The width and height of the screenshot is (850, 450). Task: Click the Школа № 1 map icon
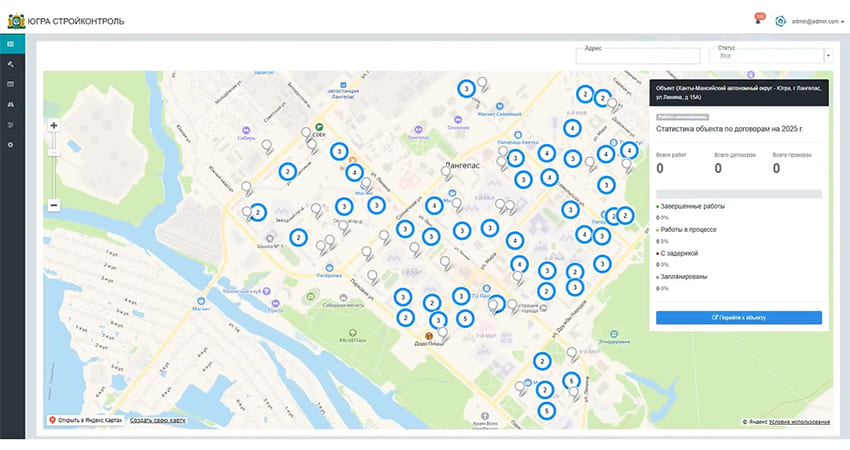point(270,239)
